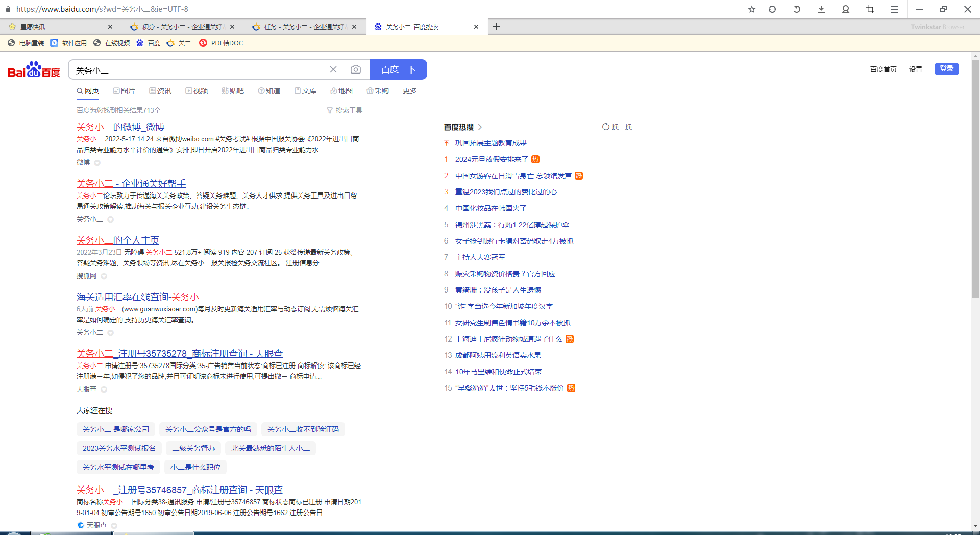Open the 在线视频 bookmark
Viewport: 980px width, 535px height.
[112, 43]
